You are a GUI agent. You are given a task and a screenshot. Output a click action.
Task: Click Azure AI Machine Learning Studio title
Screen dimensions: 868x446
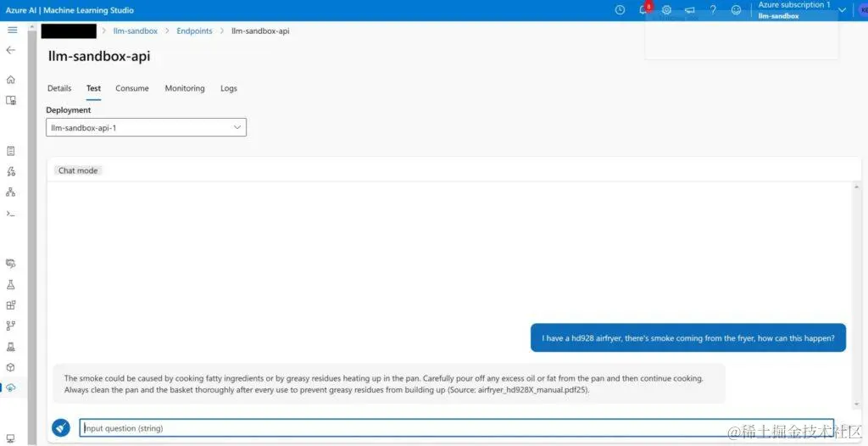coord(70,10)
